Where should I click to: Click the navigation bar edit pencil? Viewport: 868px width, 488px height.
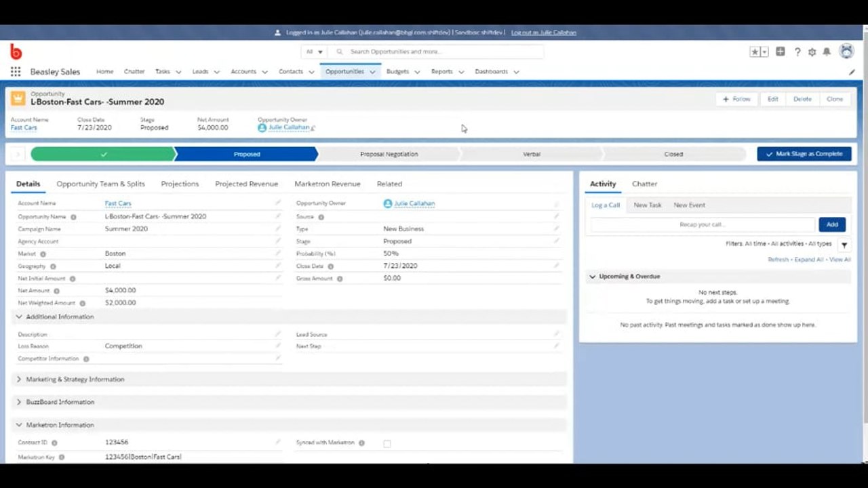(852, 72)
